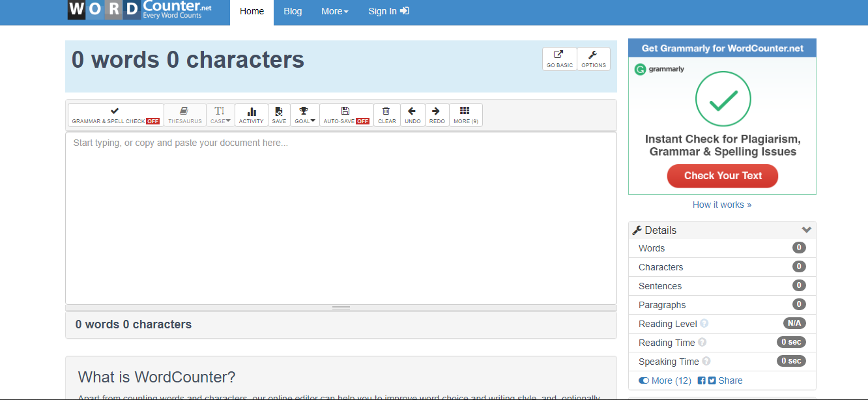Open the Options wrench button

[x=594, y=59]
